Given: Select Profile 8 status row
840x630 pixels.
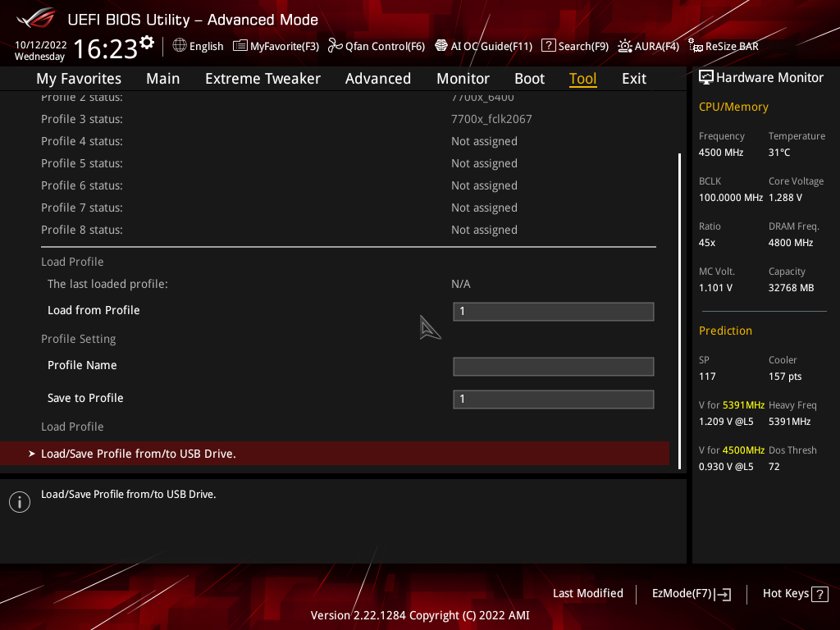Looking at the screenshot, I should [x=348, y=230].
